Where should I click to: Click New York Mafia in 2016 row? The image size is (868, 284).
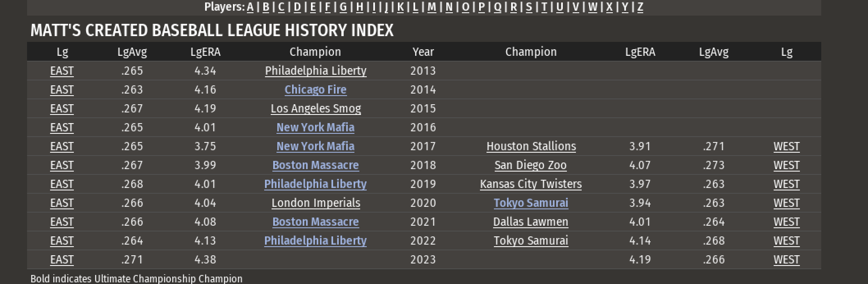point(315,128)
